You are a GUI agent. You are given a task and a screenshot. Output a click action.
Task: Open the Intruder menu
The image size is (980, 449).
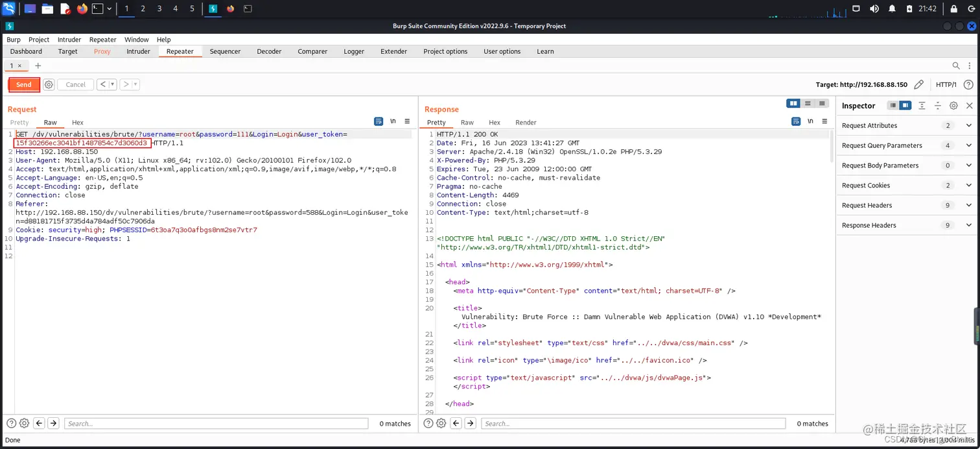(69, 40)
